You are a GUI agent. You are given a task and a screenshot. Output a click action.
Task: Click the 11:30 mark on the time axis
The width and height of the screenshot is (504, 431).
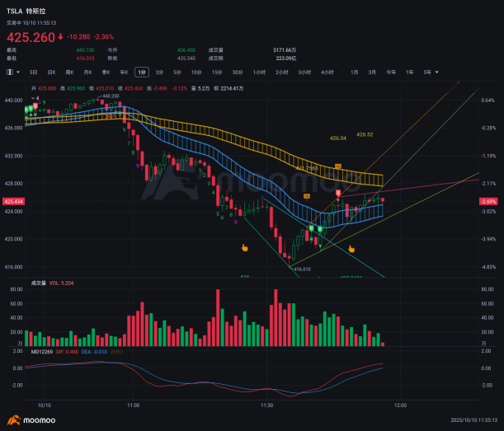pos(266,405)
